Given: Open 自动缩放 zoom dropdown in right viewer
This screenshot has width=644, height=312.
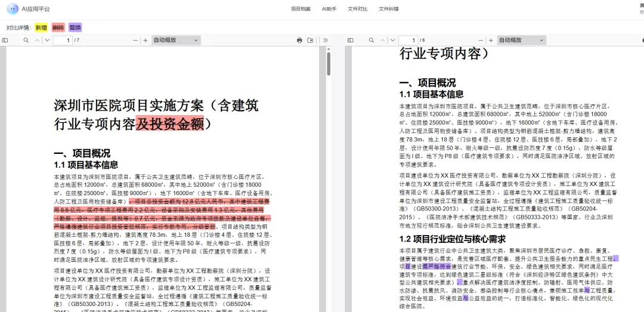Looking at the screenshot, I should point(521,41).
